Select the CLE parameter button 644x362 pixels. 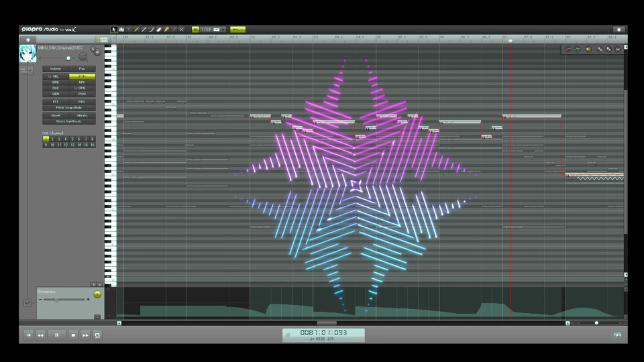pyautogui.click(x=56, y=88)
